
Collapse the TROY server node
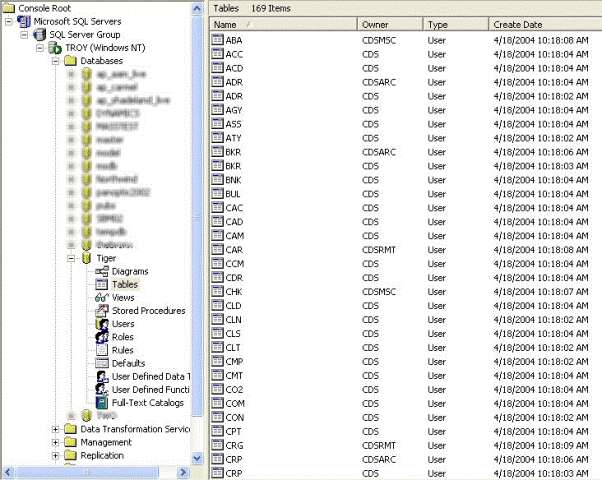40,48
